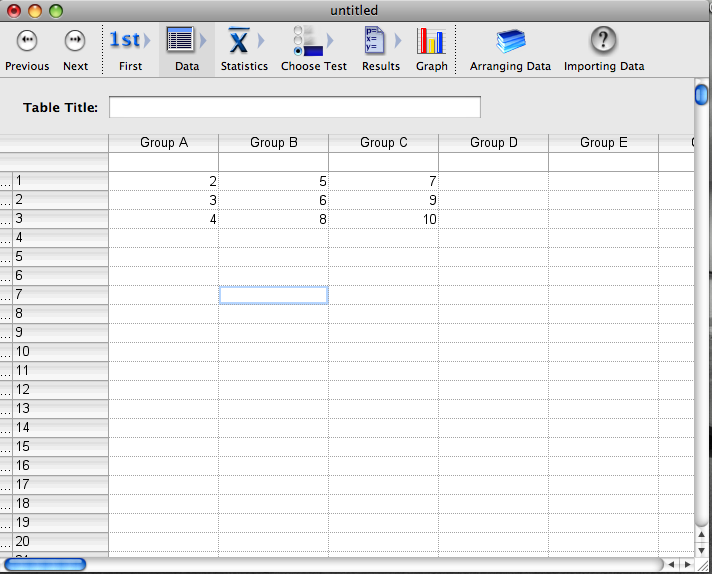Image resolution: width=712 pixels, height=574 pixels.
Task: Click the cell containing 10 in Group C
Action: [x=383, y=219]
